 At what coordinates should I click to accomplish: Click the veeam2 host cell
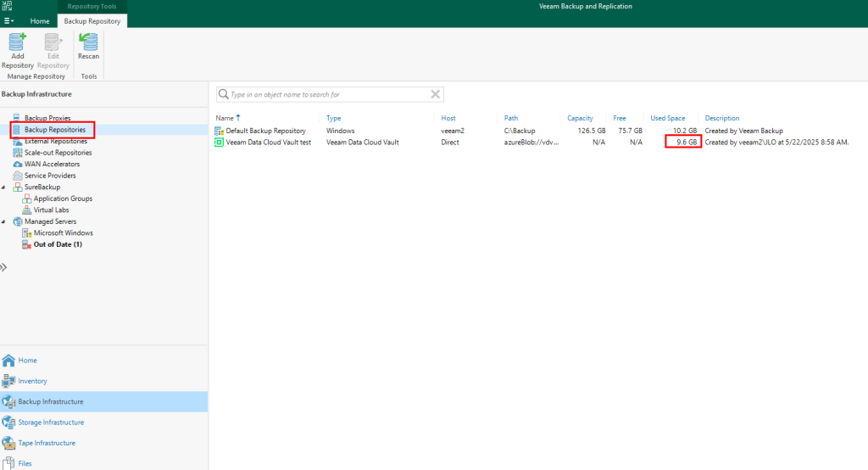coord(453,131)
